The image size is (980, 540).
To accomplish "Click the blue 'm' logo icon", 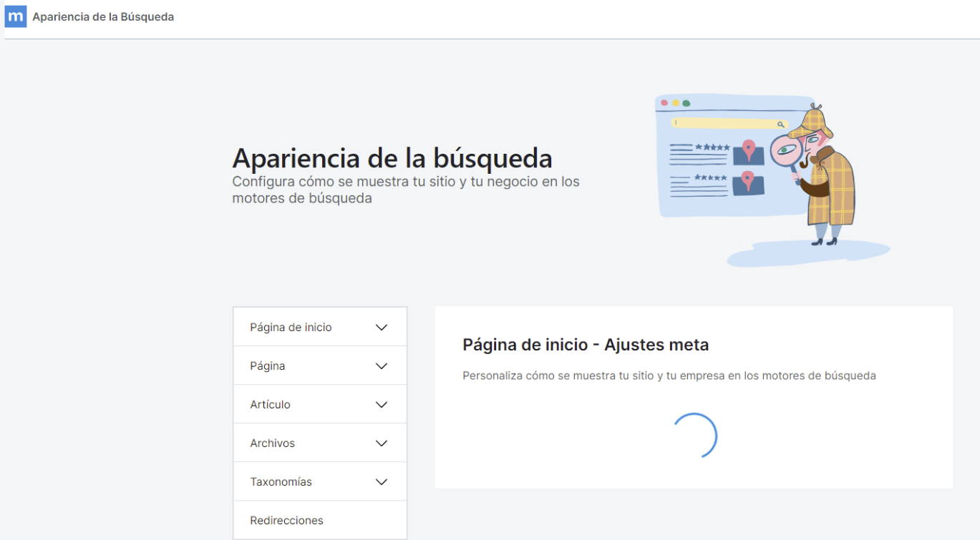I will click(16, 16).
